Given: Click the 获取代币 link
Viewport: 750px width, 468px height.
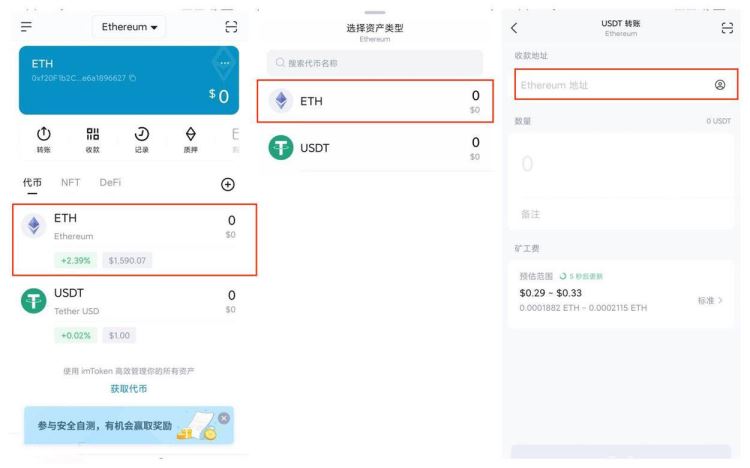Looking at the screenshot, I should click(129, 388).
